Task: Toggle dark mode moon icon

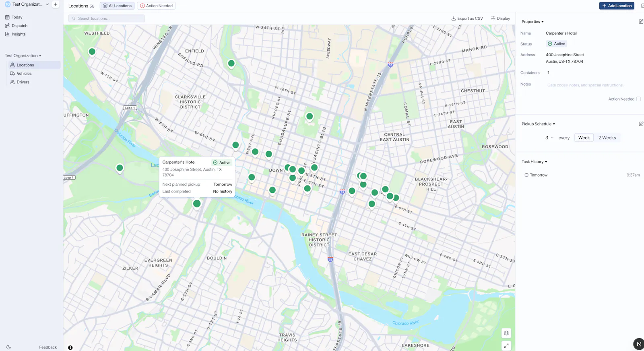Action: pos(8,347)
